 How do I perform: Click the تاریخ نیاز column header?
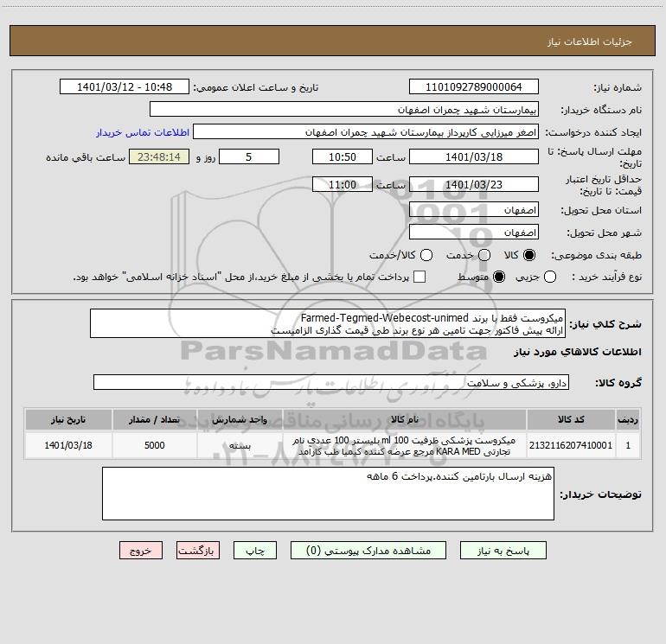(68, 419)
